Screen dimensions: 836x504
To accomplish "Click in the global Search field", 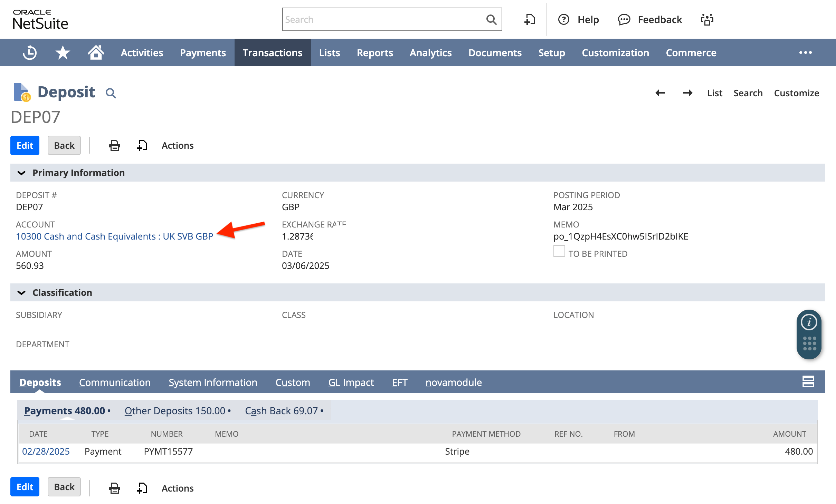I will point(383,20).
